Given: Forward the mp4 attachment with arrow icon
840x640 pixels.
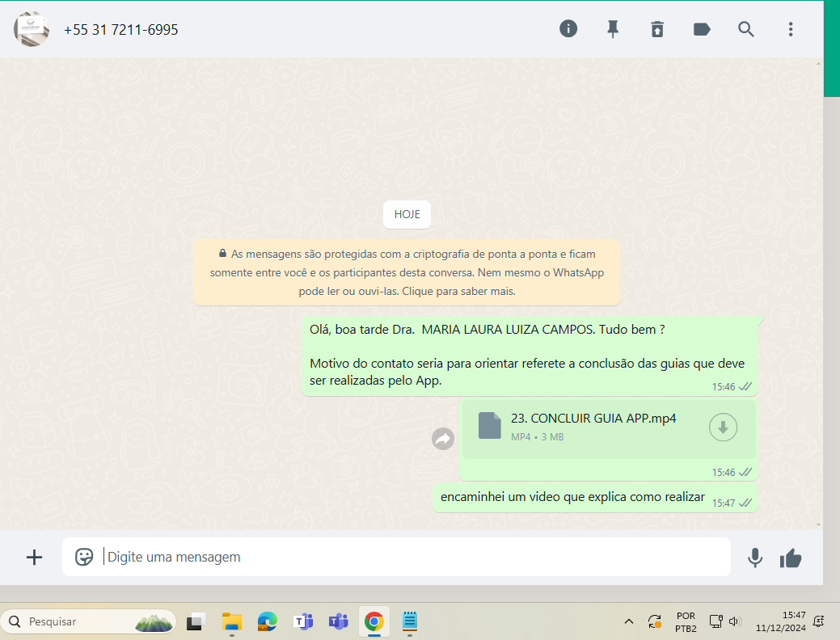Looking at the screenshot, I should point(443,439).
